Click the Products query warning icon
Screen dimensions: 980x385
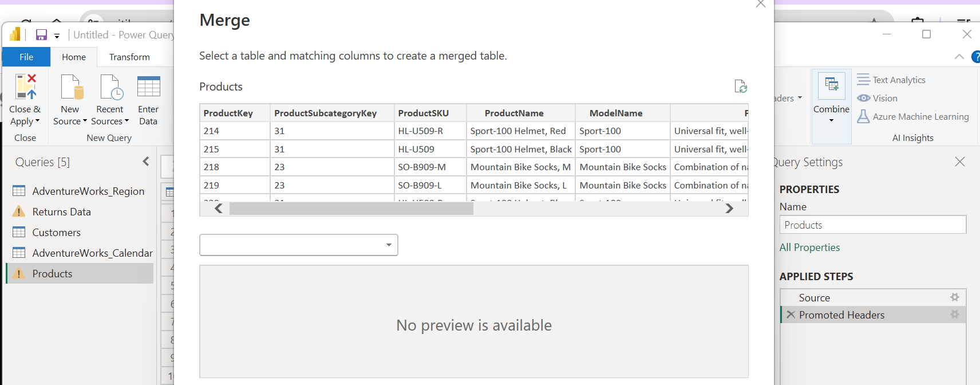19,273
